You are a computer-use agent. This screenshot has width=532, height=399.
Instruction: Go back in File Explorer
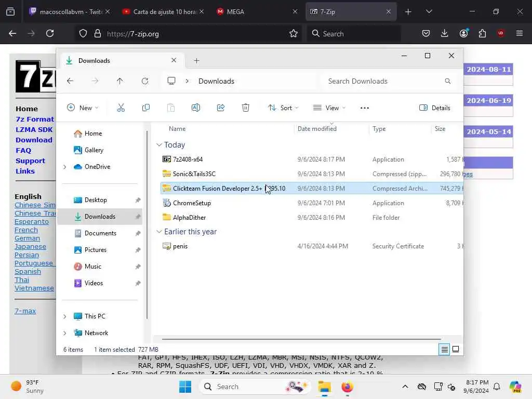coord(70,81)
